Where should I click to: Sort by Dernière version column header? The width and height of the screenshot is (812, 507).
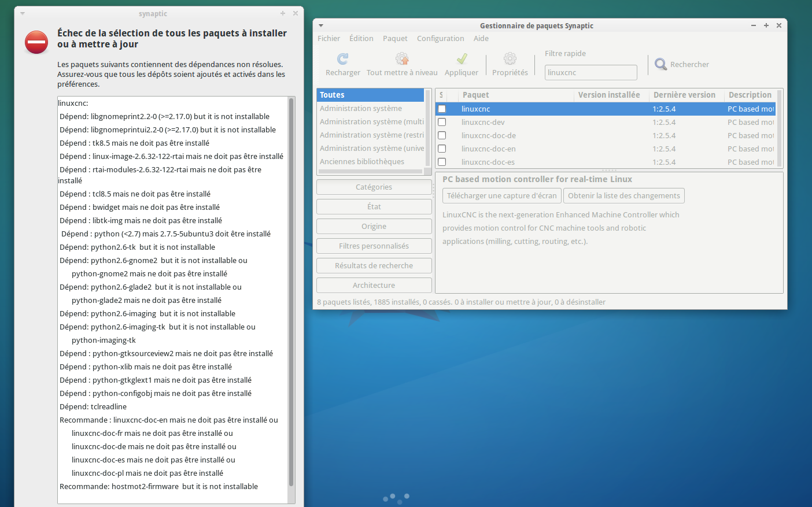point(687,95)
